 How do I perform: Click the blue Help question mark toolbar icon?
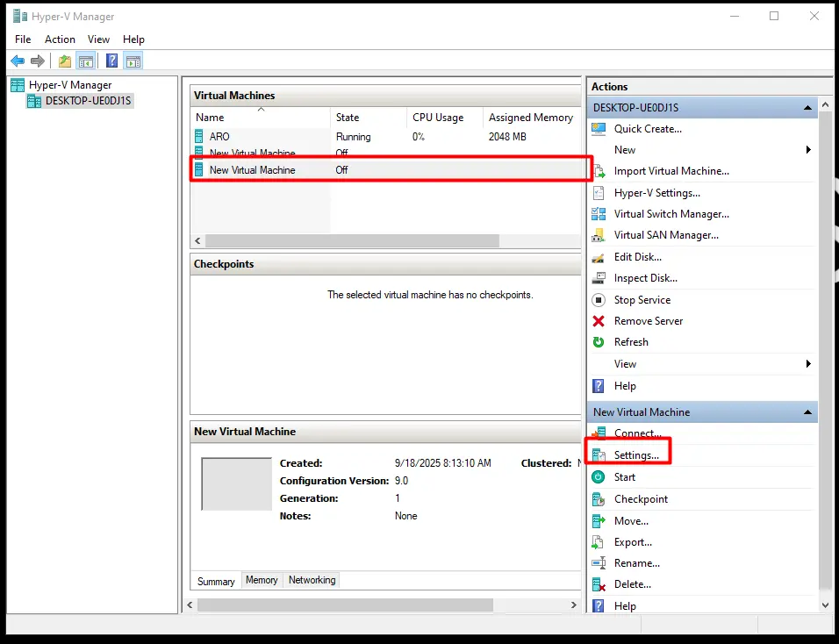(x=111, y=61)
